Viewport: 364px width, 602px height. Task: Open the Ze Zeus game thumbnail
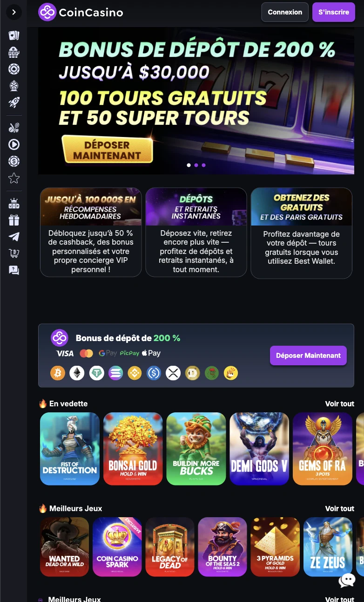pos(328,547)
